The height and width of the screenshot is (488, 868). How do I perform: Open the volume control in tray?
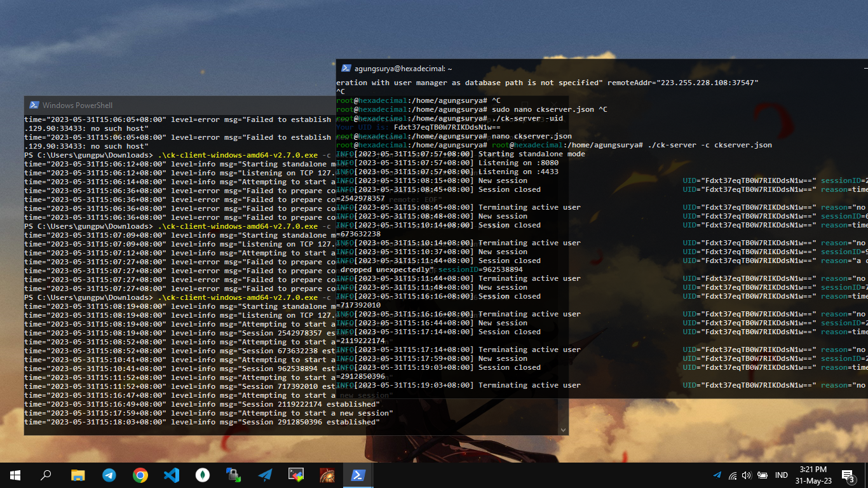point(746,475)
